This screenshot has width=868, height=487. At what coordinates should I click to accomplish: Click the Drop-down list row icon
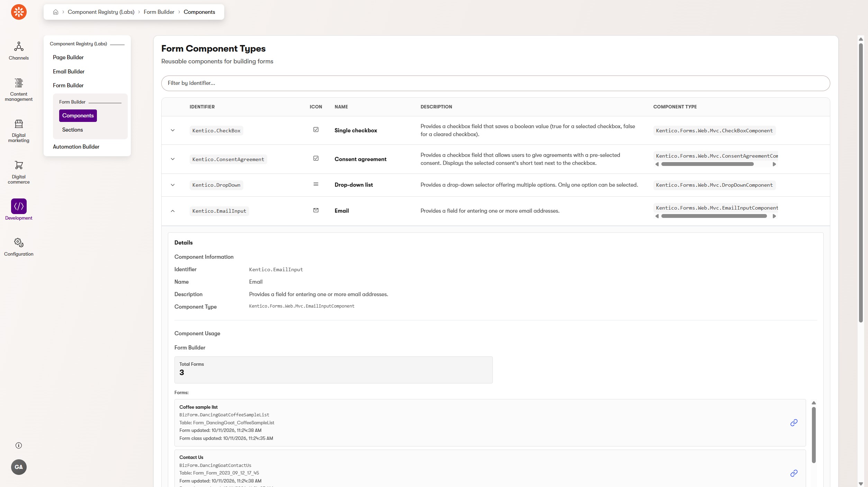pos(316,184)
